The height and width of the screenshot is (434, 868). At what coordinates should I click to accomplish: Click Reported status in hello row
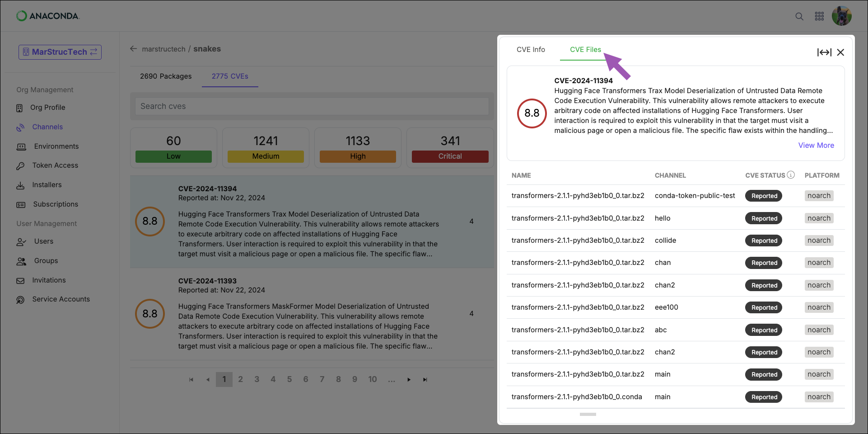[764, 218]
